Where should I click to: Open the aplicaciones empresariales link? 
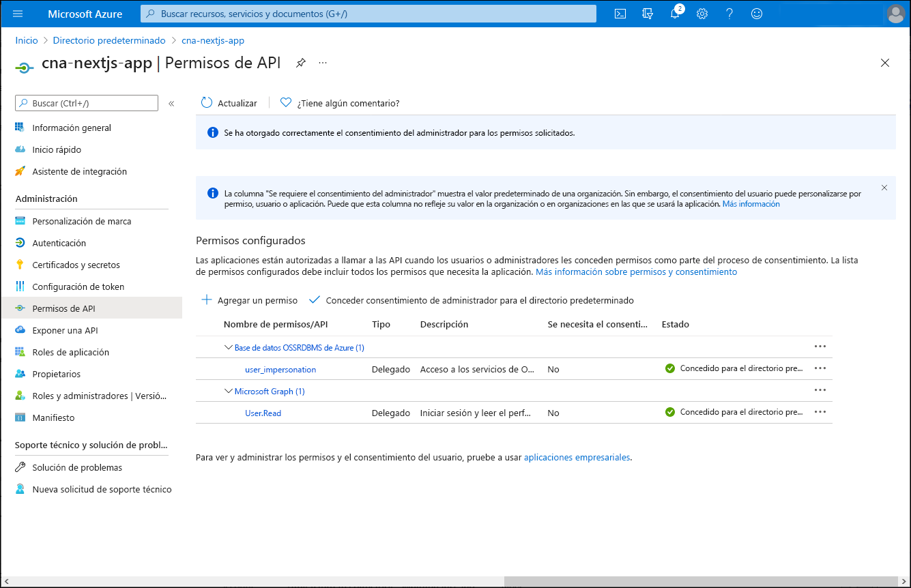(x=577, y=458)
